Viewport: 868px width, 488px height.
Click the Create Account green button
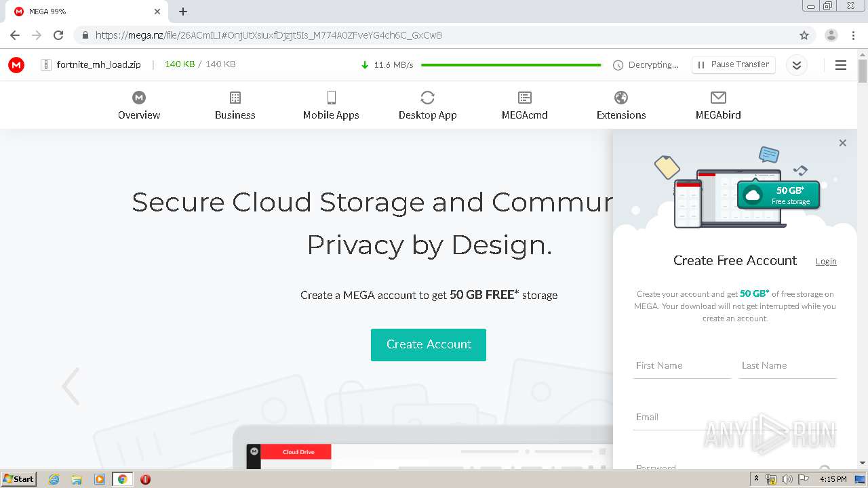pos(429,344)
